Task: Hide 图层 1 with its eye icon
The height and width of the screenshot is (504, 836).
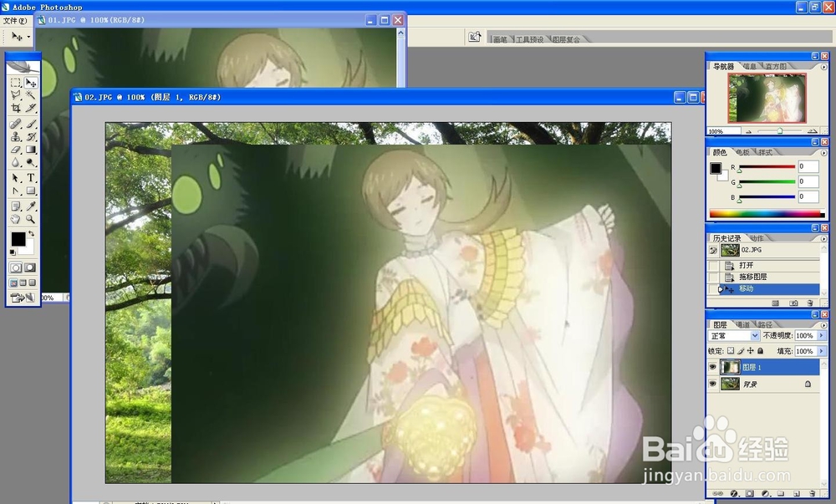Action: (713, 367)
